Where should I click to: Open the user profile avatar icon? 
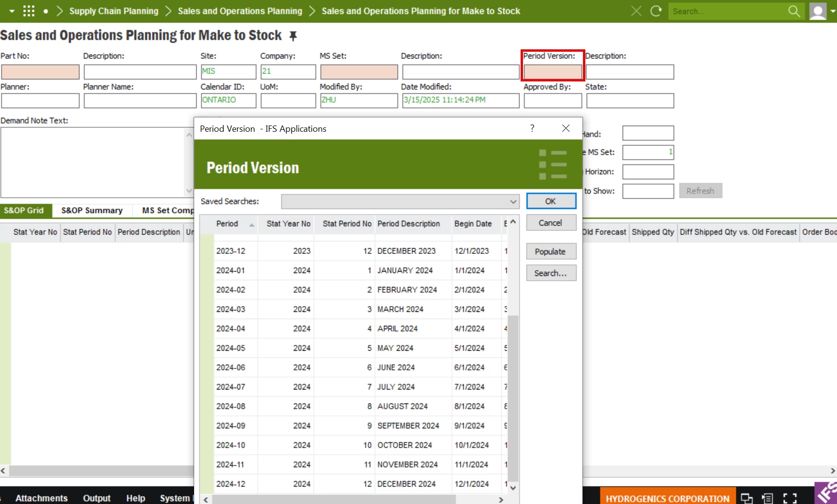click(818, 11)
